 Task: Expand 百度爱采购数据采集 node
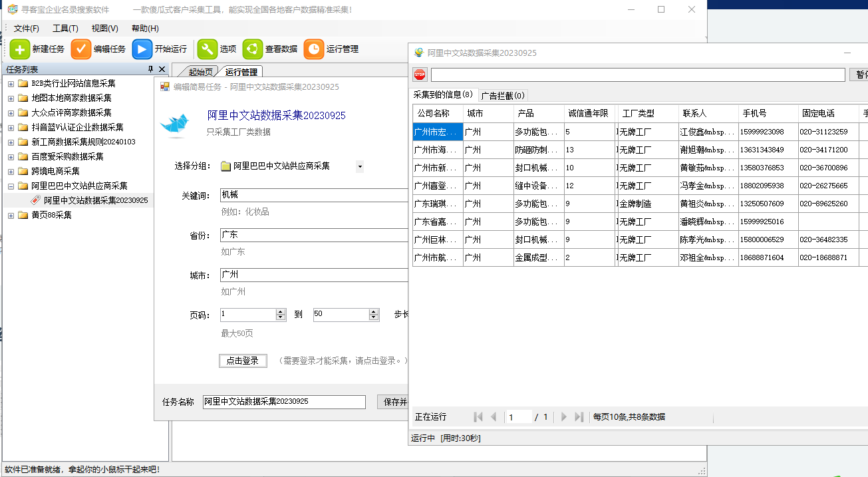click(x=11, y=157)
